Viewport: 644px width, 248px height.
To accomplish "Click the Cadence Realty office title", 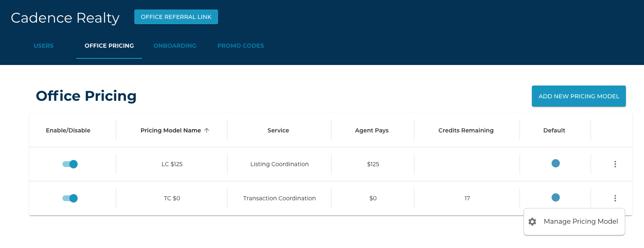I will click(65, 18).
